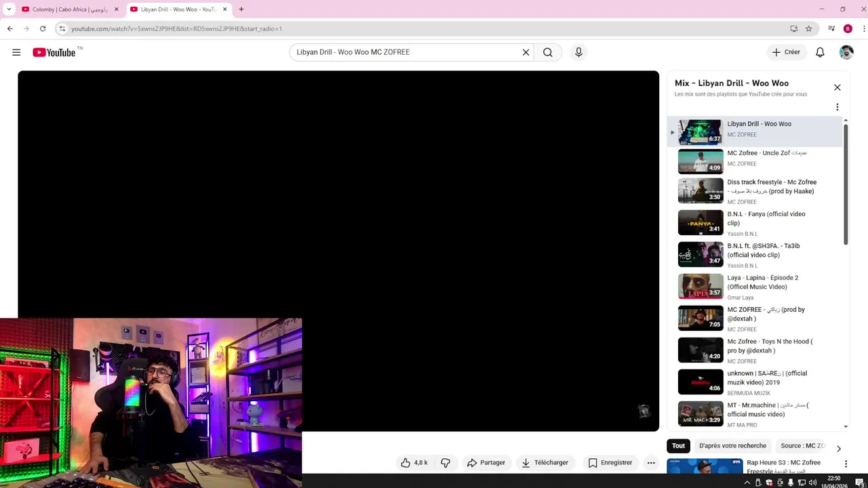
Task: Reload the page in the browser
Action: 43,28
